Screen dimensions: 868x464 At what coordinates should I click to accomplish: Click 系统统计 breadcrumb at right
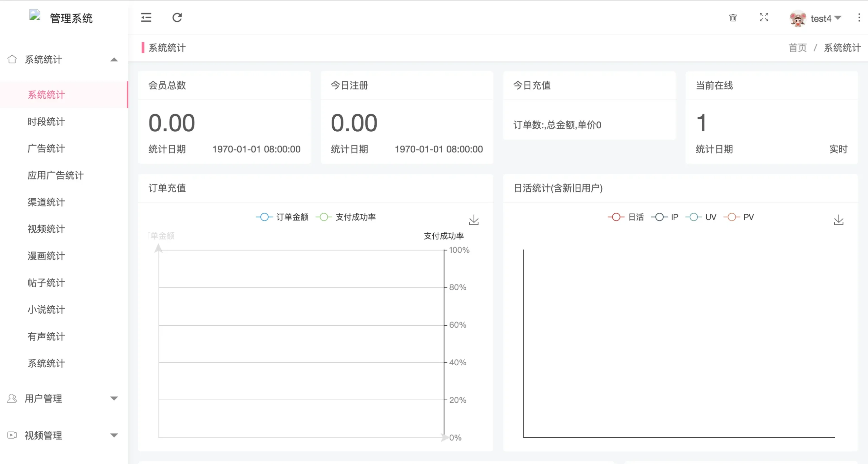click(842, 48)
